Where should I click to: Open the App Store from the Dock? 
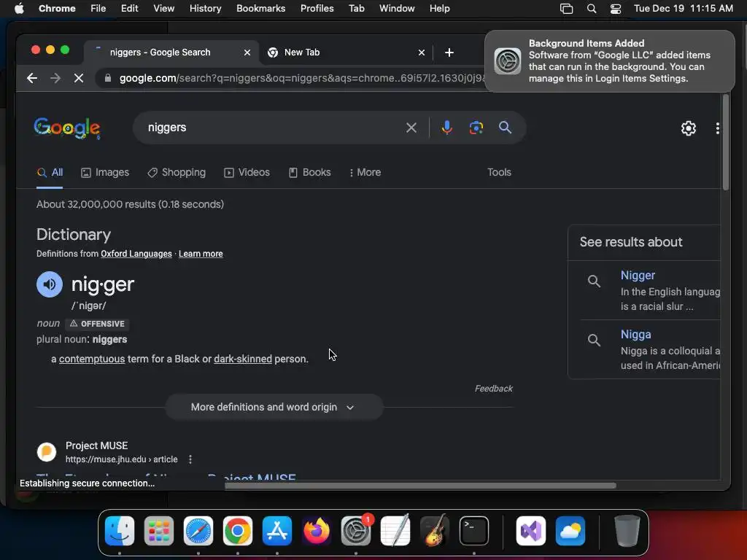276,531
